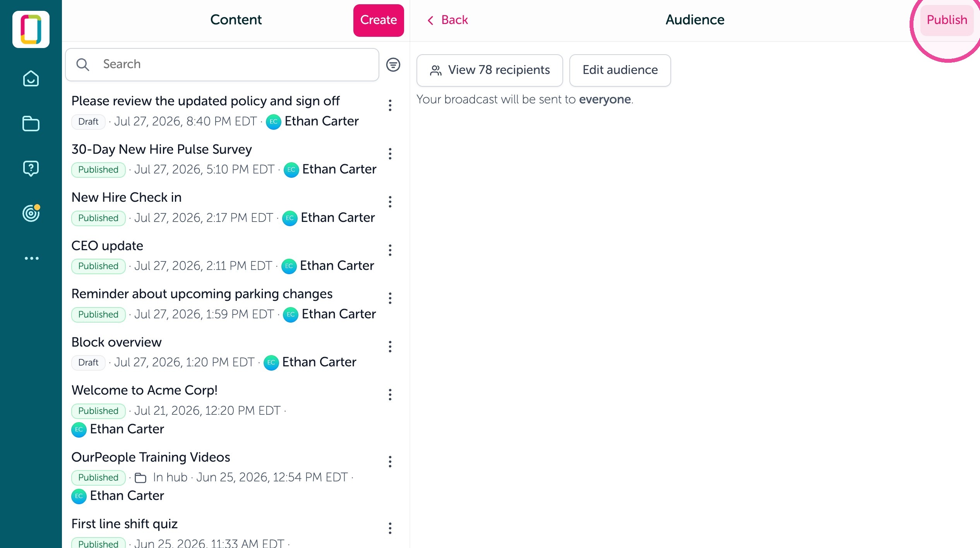
Task: Open options for 30-Day New Hire Pulse Survey
Action: click(x=390, y=154)
